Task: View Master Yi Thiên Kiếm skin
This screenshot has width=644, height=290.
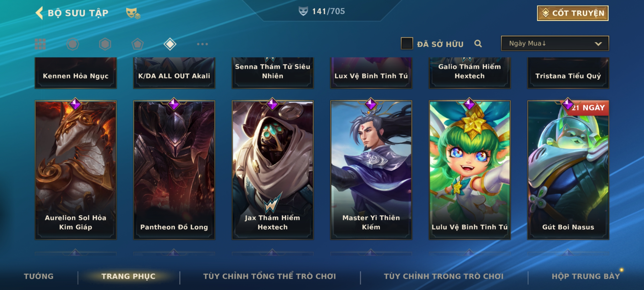Action: (371, 170)
